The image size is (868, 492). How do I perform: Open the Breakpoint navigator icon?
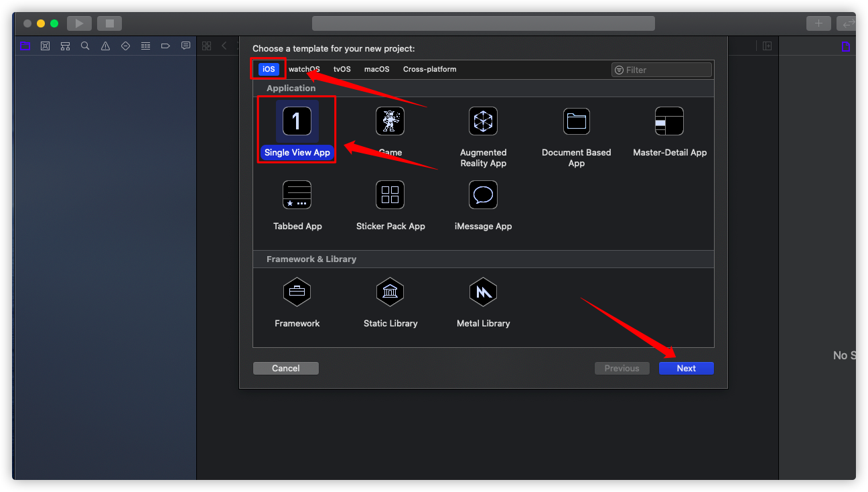click(165, 46)
